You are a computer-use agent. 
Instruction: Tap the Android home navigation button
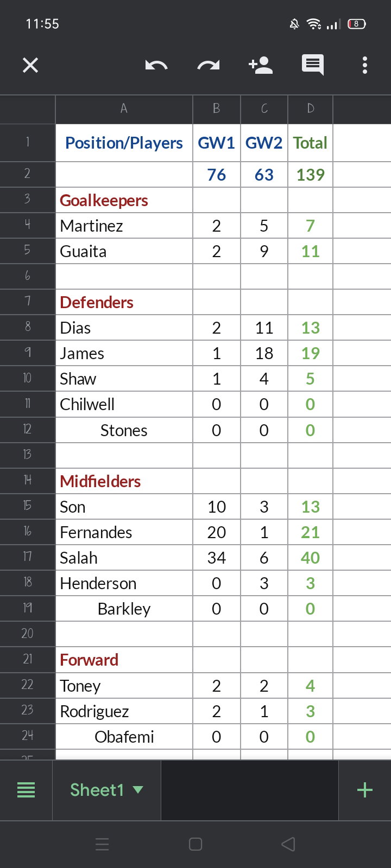coord(195,844)
